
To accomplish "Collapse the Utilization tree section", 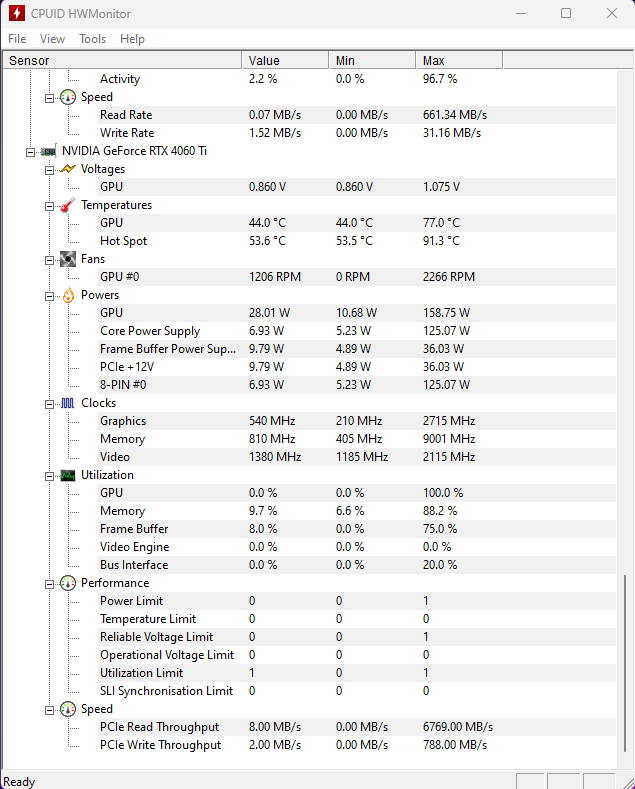I will tap(50, 475).
